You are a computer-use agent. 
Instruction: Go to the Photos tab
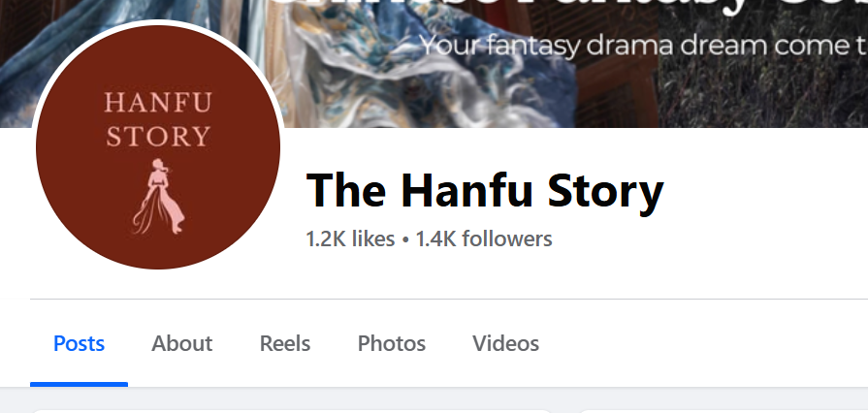(x=392, y=343)
